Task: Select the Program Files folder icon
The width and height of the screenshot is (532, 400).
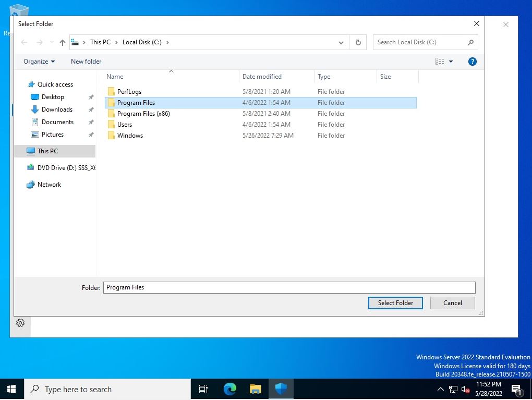Action: tap(111, 102)
